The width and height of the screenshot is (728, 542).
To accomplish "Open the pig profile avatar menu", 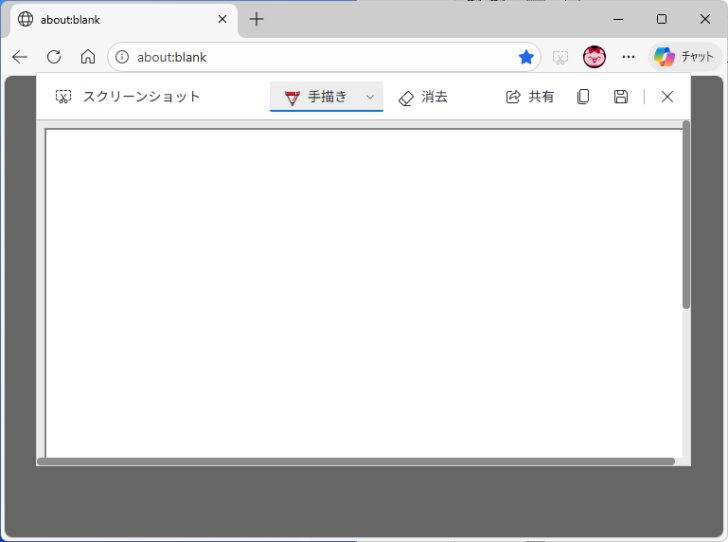I will (594, 57).
